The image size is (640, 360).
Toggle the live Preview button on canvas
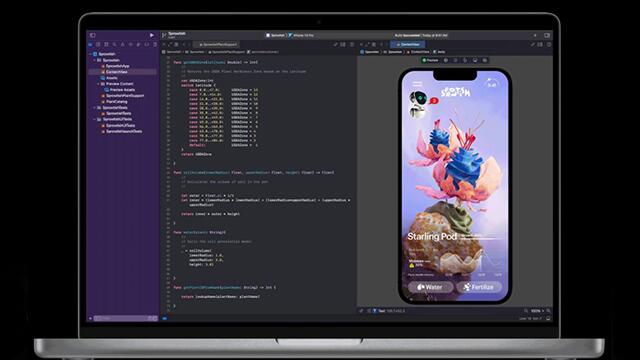click(430, 60)
